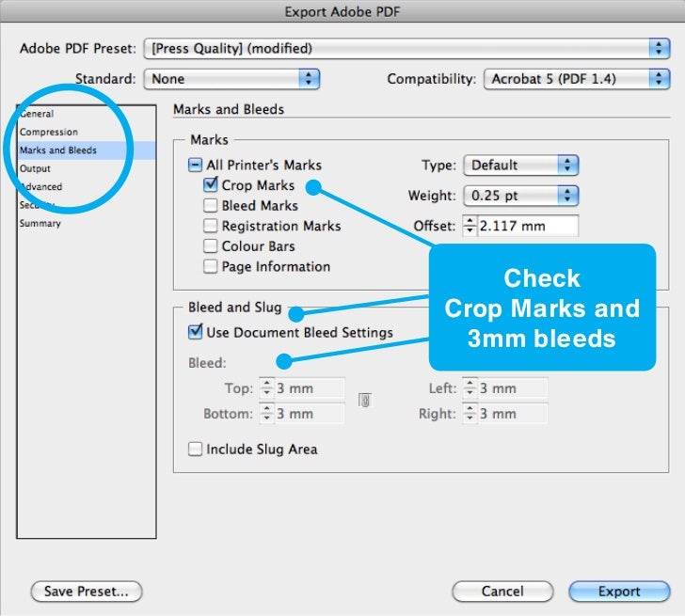Screen dimensions: 685x616
Task: Click the Offset value field
Action: coord(528,226)
